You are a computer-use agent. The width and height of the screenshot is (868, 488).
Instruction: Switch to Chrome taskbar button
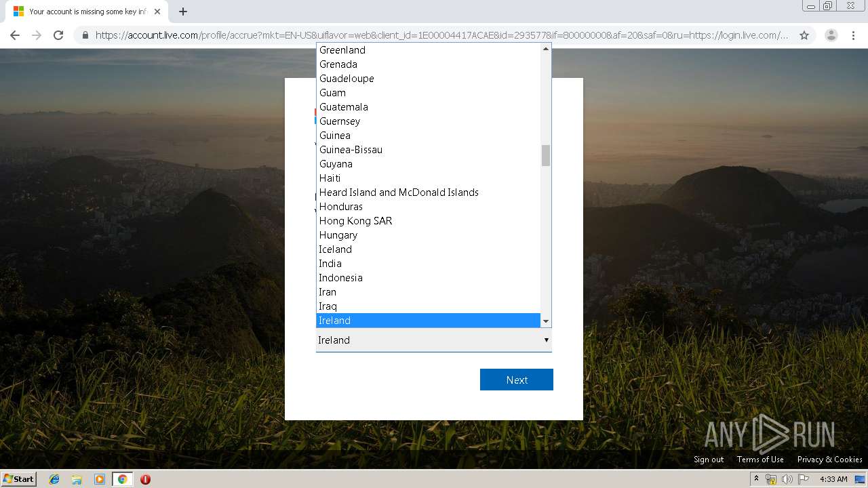(x=122, y=479)
